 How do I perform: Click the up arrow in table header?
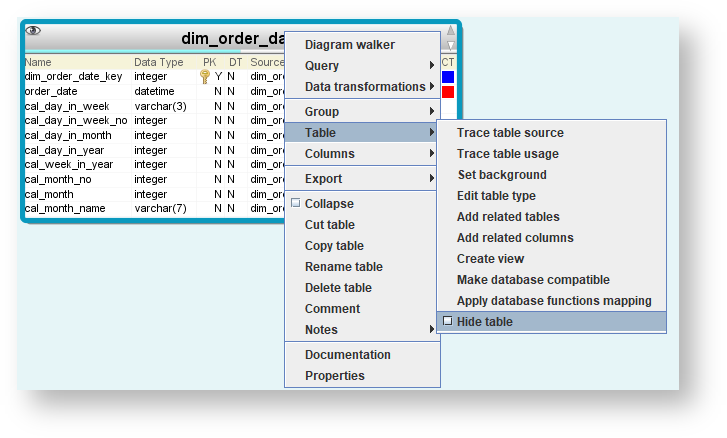450,31
